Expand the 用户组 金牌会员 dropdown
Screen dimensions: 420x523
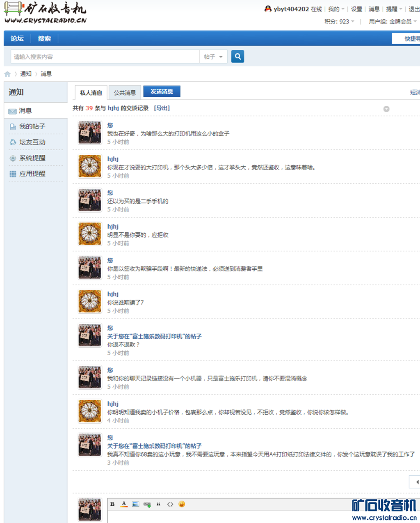point(393,21)
